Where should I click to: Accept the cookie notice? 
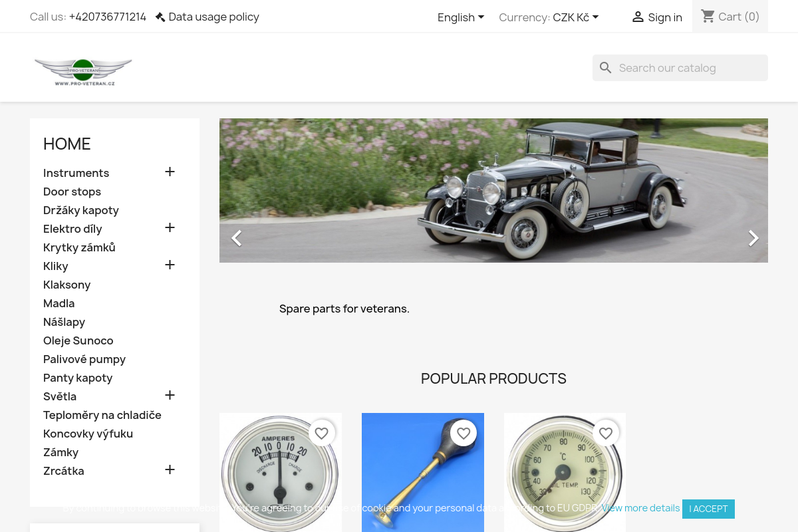coord(708,509)
